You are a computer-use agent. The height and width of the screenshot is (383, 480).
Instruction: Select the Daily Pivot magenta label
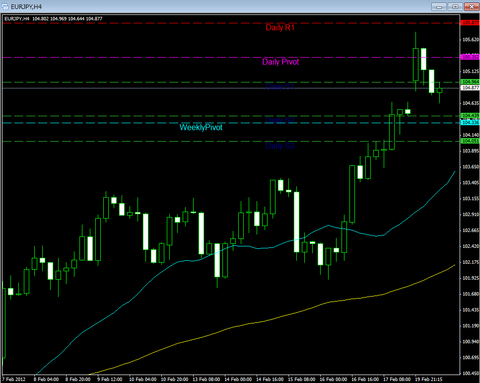(x=280, y=62)
